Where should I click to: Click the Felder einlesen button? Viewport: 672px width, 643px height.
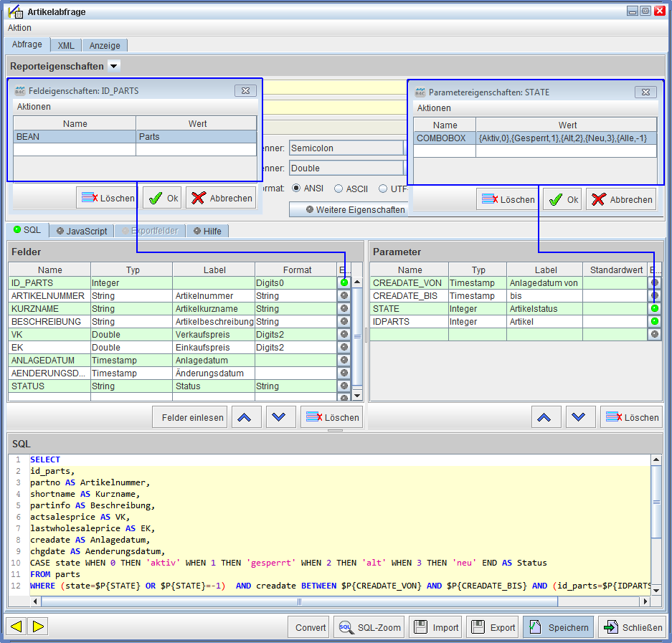(190, 417)
